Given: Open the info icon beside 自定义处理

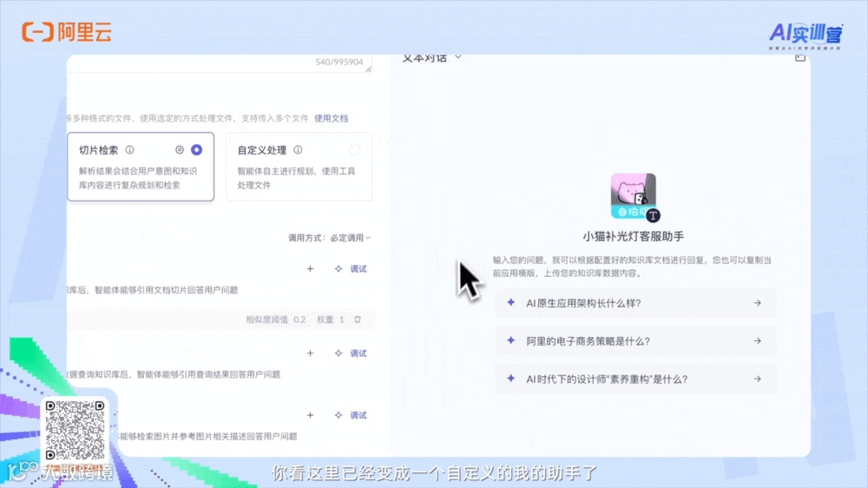Looking at the screenshot, I should point(298,149).
